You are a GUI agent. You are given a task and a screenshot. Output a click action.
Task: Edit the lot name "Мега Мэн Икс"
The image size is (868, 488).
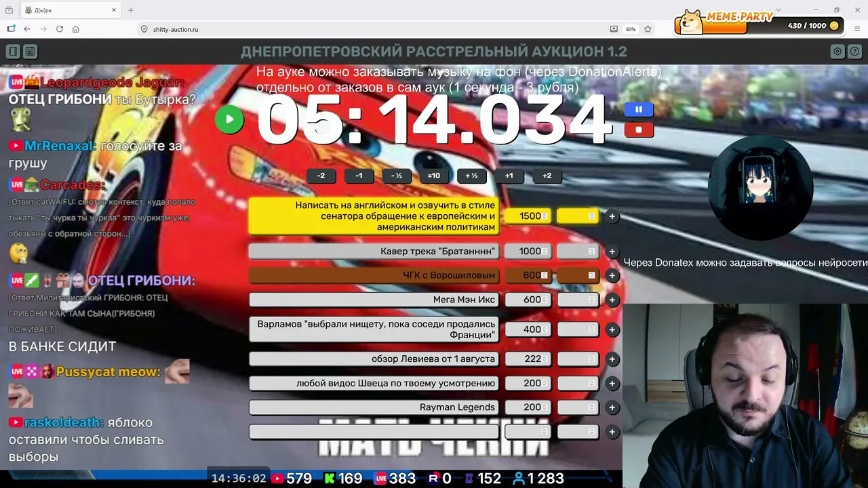[374, 300]
